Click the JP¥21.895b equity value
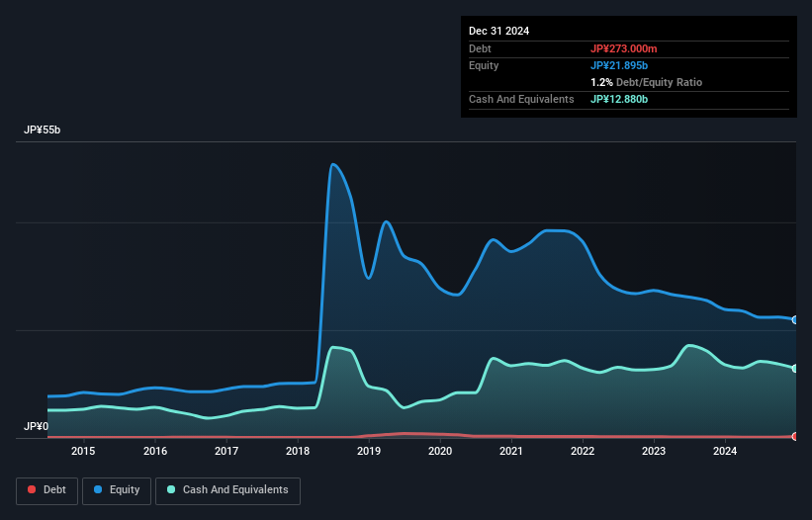This screenshot has height=520, width=812. 619,65
